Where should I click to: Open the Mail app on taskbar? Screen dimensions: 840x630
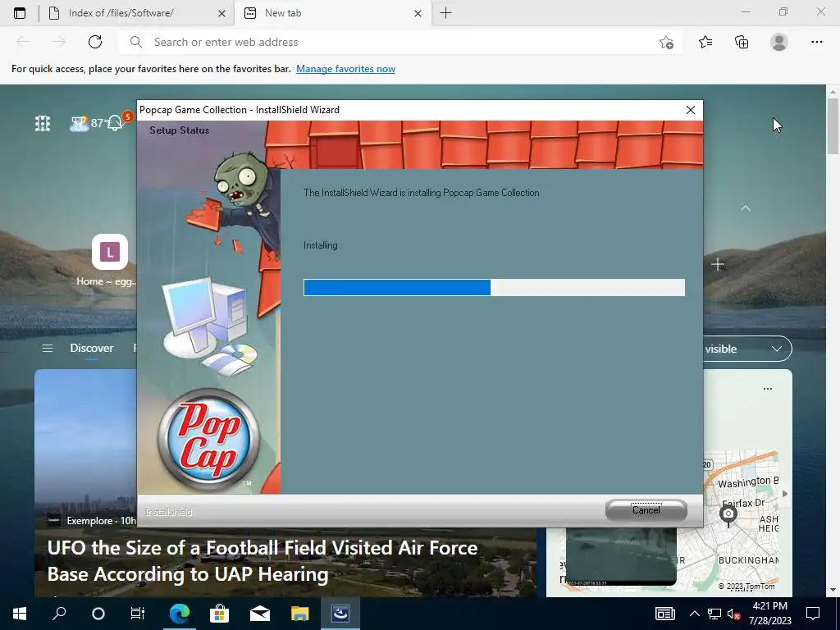pos(260,614)
